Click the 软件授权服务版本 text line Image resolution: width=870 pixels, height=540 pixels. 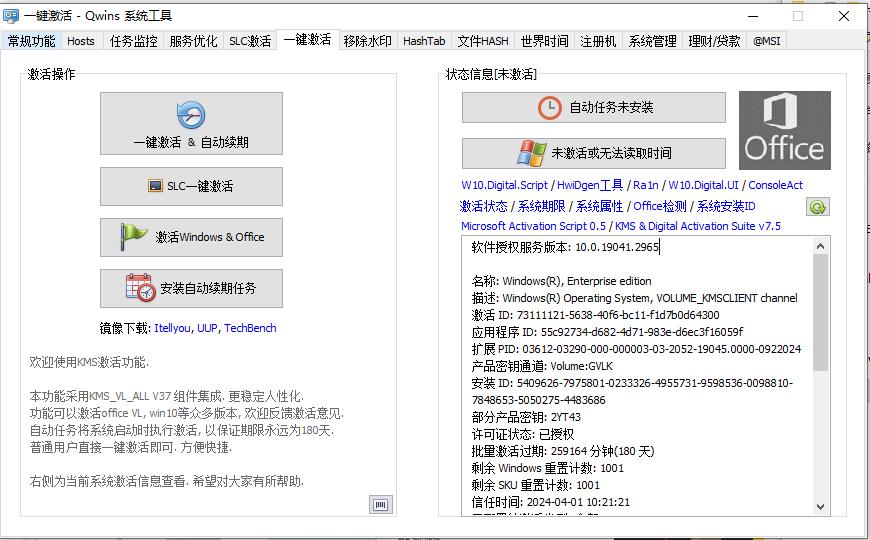pyautogui.click(x=565, y=247)
